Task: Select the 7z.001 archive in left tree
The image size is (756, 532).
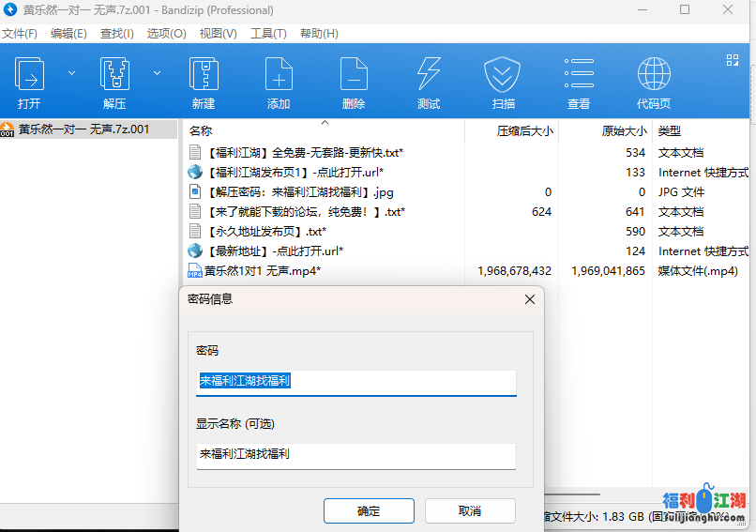Action: click(x=84, y=129)
